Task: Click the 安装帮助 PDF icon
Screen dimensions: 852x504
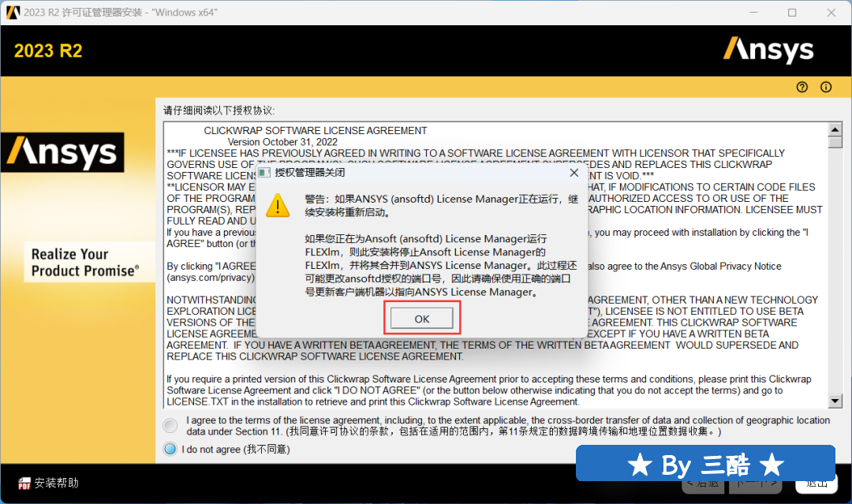Action: [24, 483]
